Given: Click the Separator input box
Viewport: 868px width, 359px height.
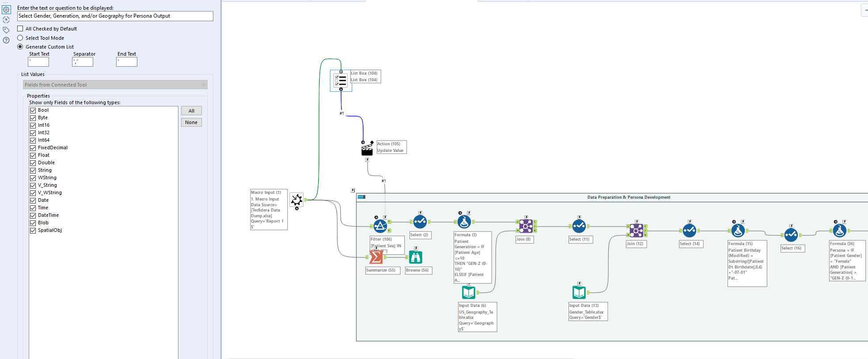Looking at the screenshot, I should (83, 62).
